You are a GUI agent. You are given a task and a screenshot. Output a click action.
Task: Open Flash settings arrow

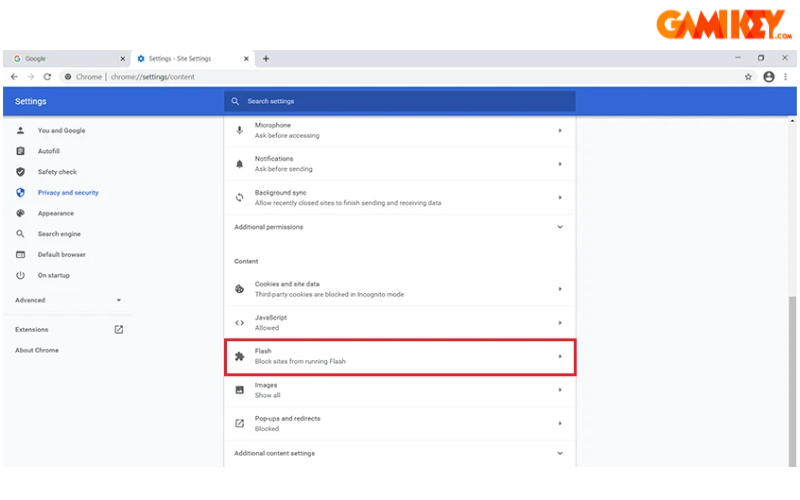[x=559, y=356]
